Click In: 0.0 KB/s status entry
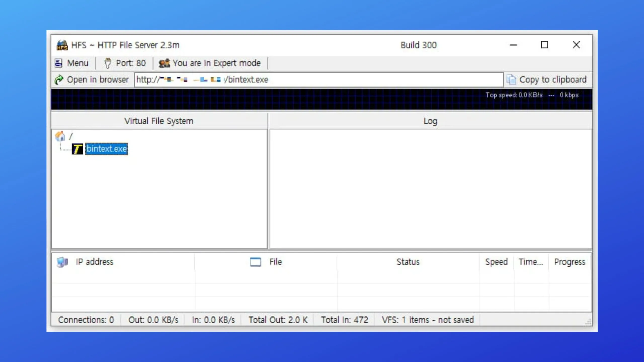The width and height of the screenshot is (644, 362). 213,320
